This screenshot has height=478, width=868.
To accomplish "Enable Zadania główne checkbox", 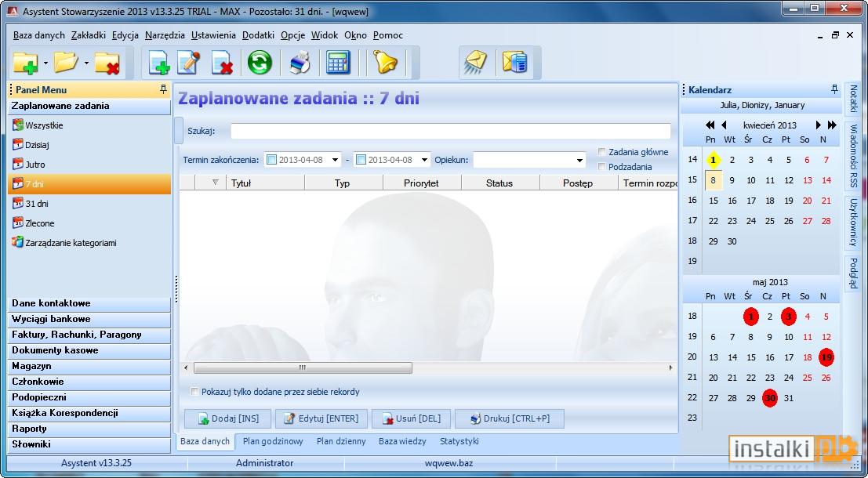I will click(601, 151).
